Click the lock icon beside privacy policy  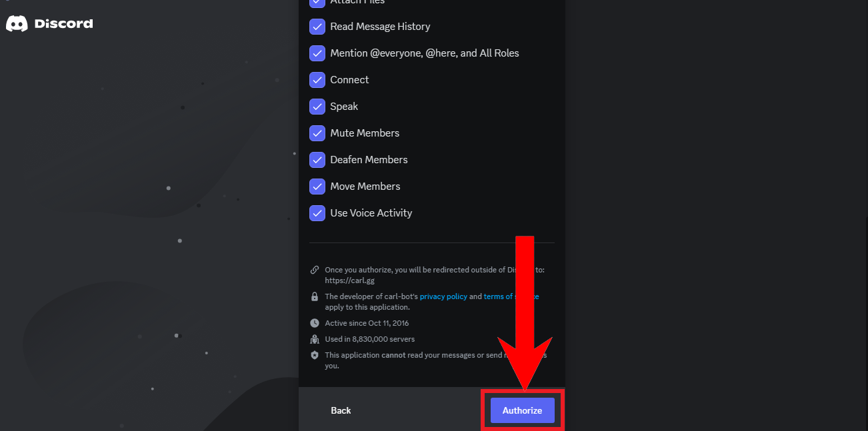315,296
